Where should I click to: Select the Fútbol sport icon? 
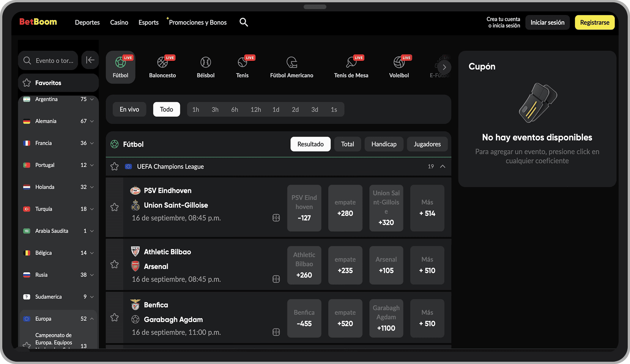(120, 67)
